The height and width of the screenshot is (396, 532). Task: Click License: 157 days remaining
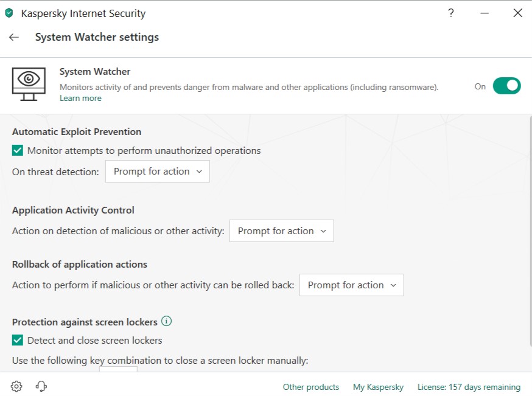tap(469, 387)
